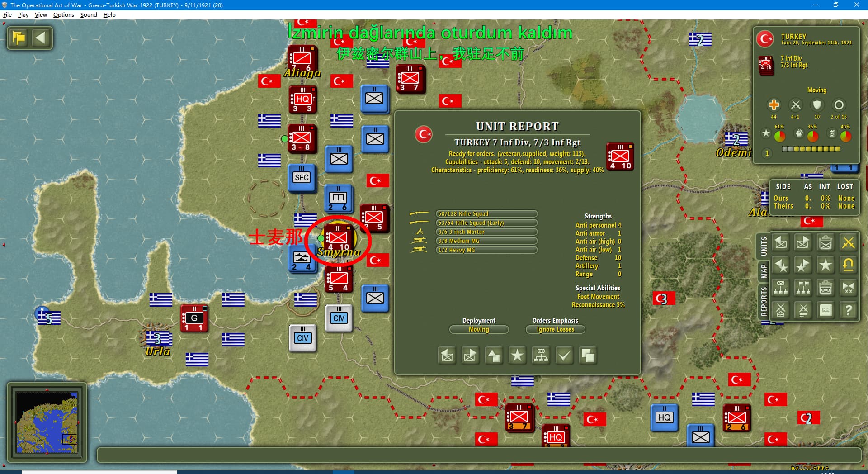The image size is (868, 474).
Task: Click the light unit card icon in side panel
Action: 826,310
